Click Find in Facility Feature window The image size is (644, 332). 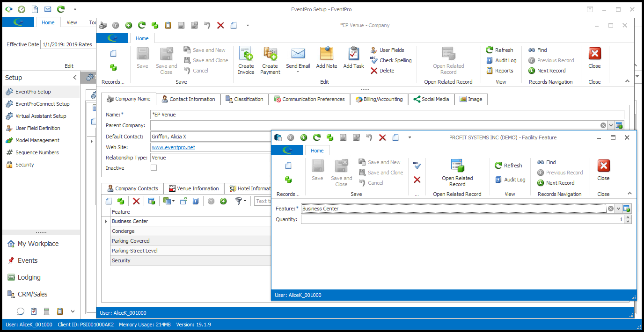point(546,162)
